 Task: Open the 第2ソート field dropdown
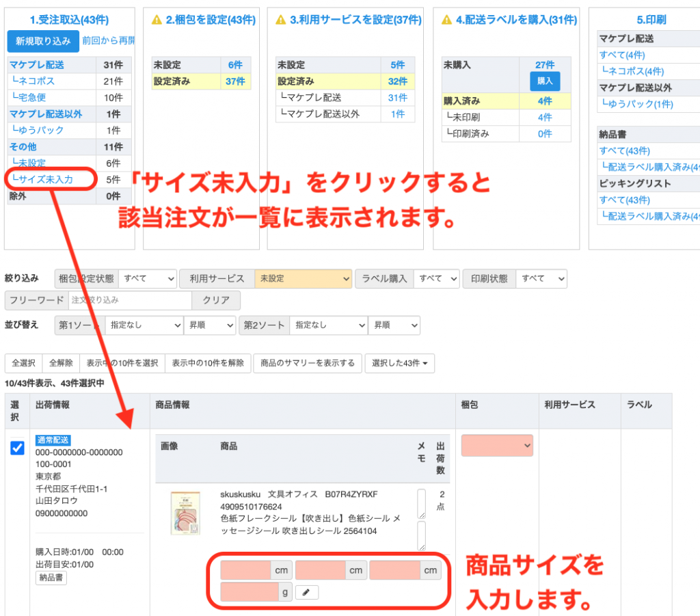coord(328,325)
